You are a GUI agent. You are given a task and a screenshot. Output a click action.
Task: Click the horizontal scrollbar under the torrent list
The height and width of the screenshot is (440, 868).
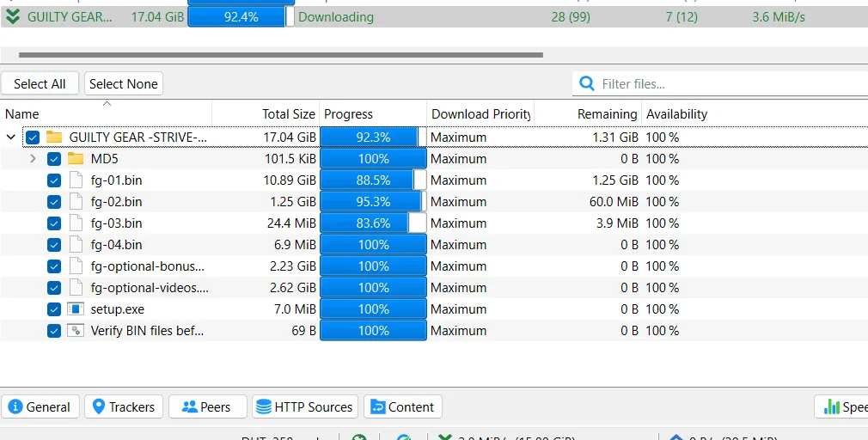tap(281, 55)
